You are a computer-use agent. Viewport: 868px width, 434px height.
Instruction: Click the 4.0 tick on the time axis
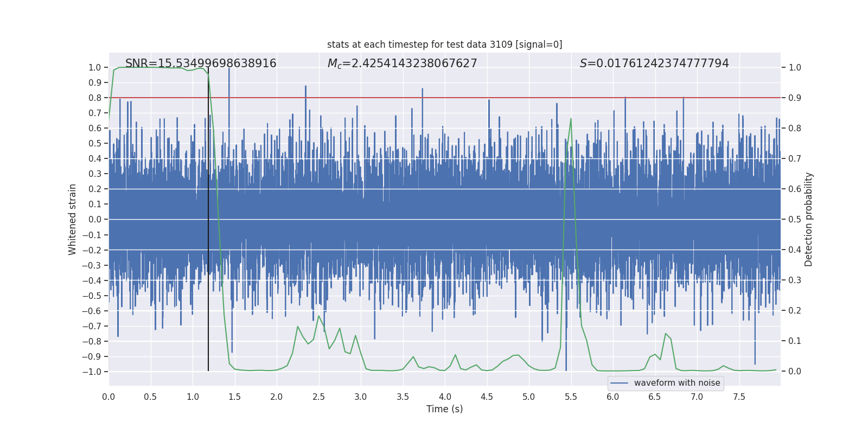445,397
